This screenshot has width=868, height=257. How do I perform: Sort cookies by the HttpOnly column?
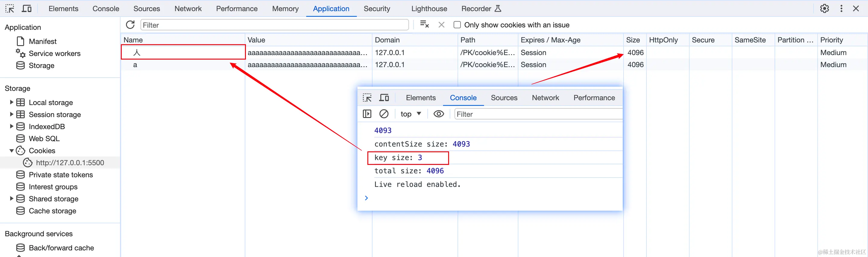[x=668, y=40]
